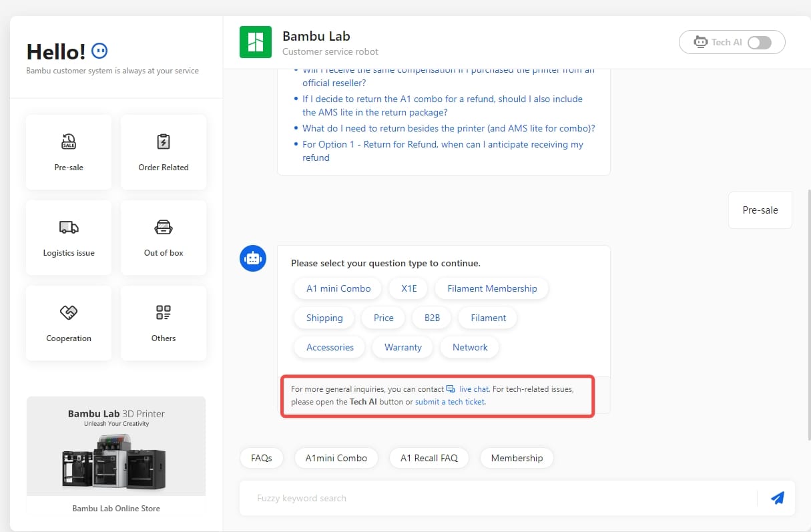Screen dimensions: 811x532
Task: Click the Logistics issue label
Action: (x=69, y=253)
